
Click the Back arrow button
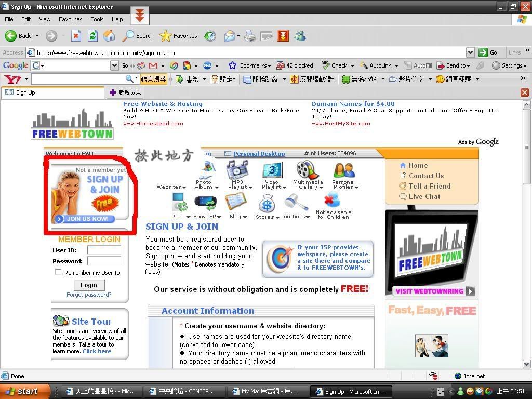(10, 36)
